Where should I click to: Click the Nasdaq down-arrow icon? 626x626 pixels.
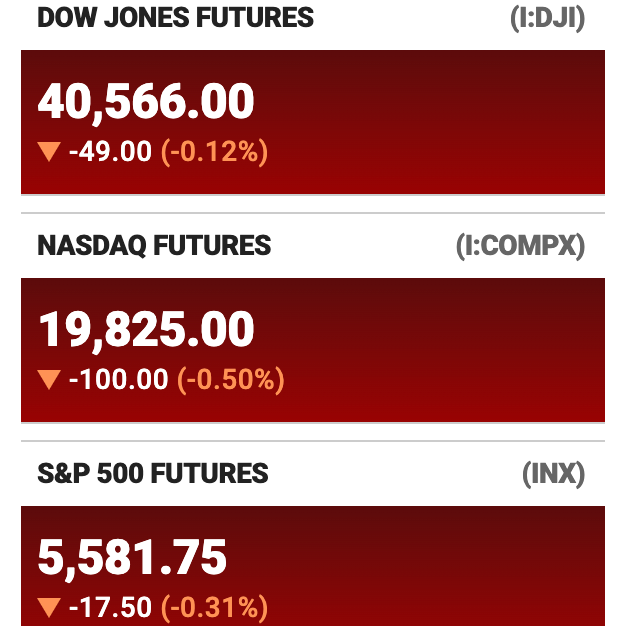49,380
